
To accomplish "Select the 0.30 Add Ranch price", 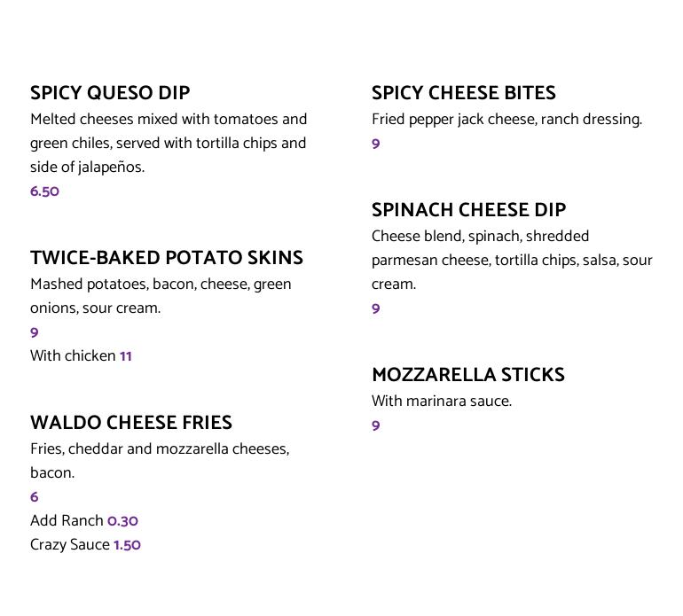I will point(123,521).
